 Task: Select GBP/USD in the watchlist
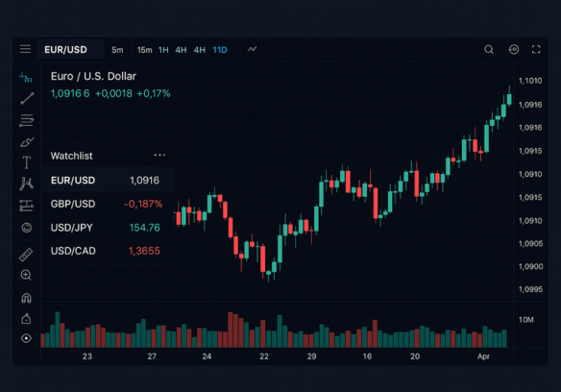click(x=107, y=204)
